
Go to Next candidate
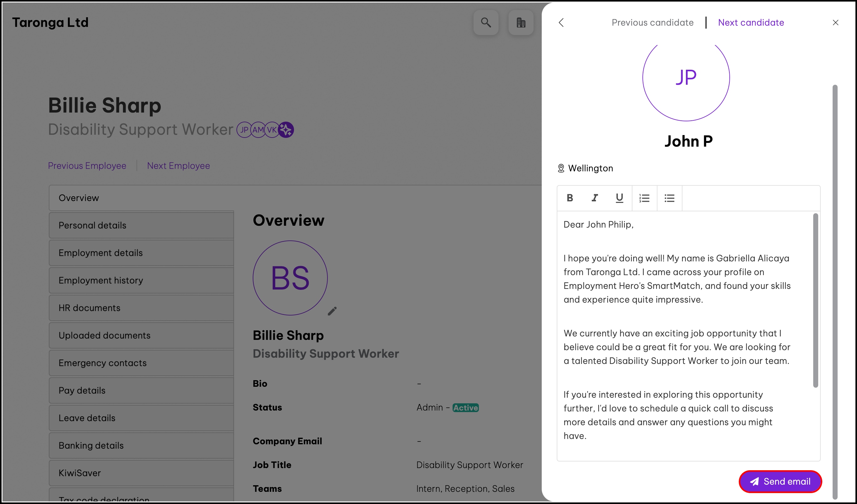click(x=751, y=23)
